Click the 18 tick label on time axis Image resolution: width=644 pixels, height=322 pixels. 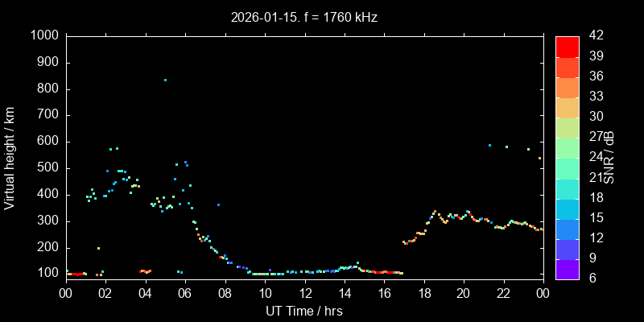(423, 295)
